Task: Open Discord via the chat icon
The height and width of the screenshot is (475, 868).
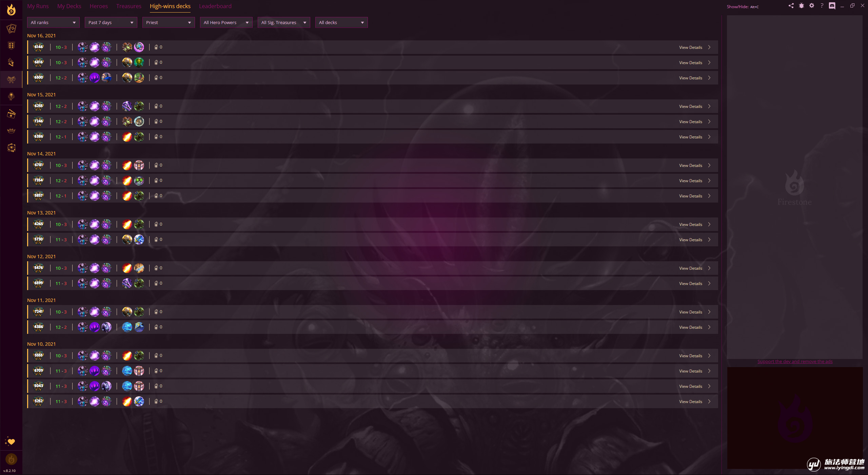Action: (x=832, y=6)
